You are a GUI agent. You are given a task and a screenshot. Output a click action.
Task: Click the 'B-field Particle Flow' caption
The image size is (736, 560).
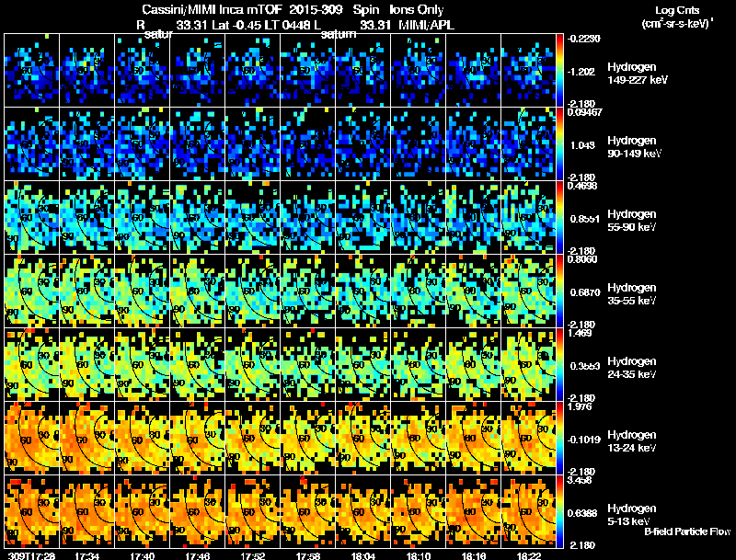point(687,531)
